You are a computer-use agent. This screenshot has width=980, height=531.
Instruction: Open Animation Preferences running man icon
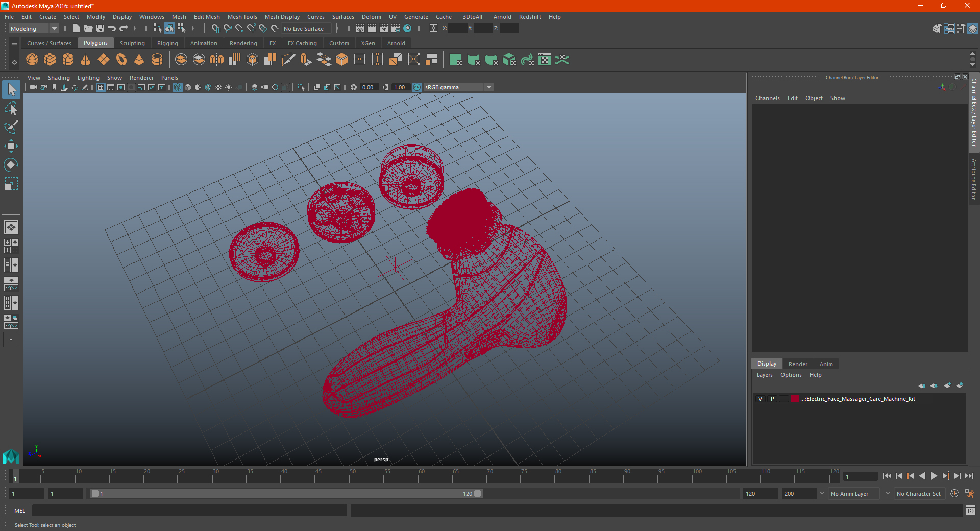click(969, 494)
